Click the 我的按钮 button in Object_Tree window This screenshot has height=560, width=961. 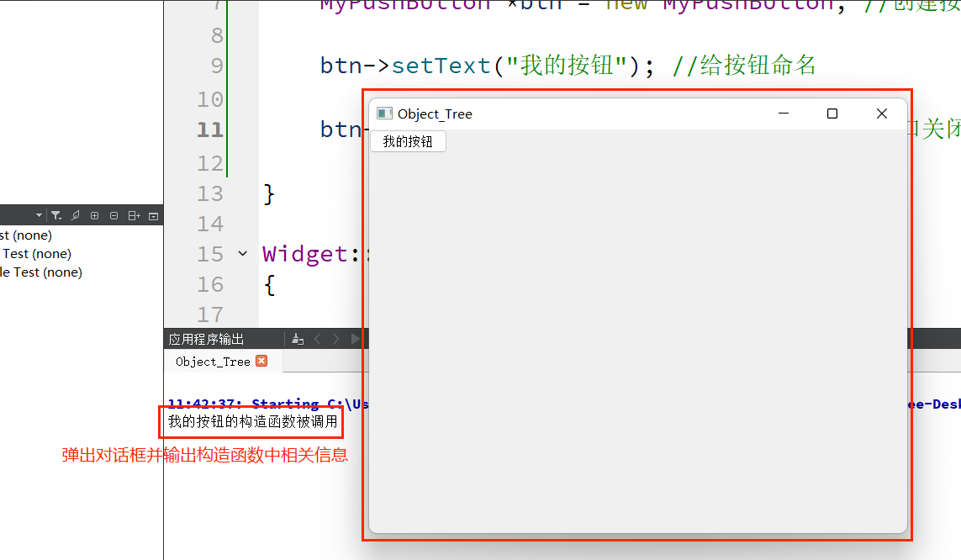(408, 141)
